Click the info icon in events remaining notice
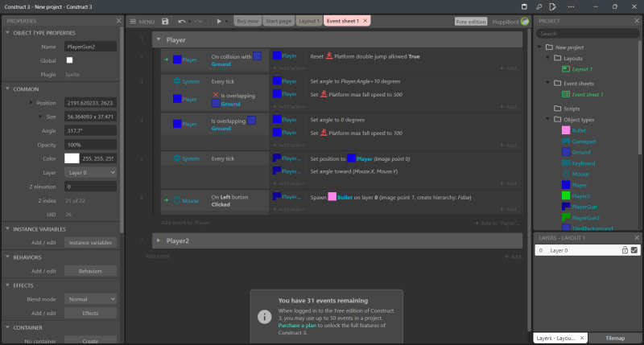The height and width of the screenshot is (345, 644). pyautogui.click(x=264, y=317)
